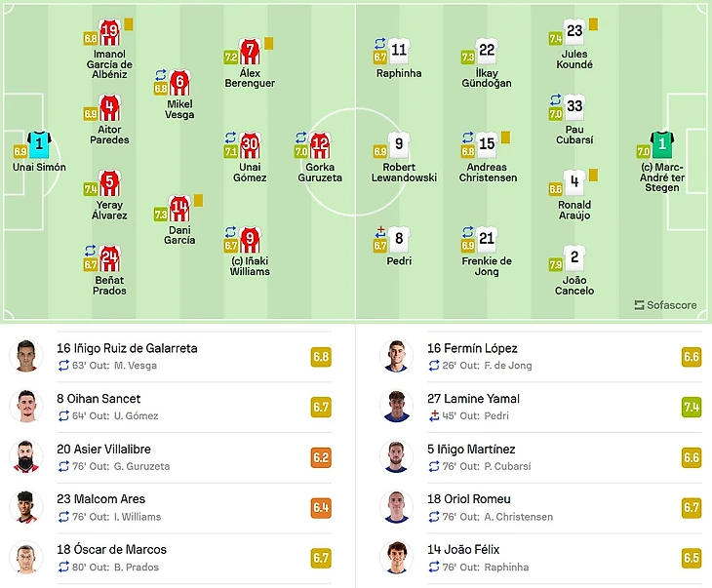Click Unai Simón's cyan goalkeeper jersey

39,144
